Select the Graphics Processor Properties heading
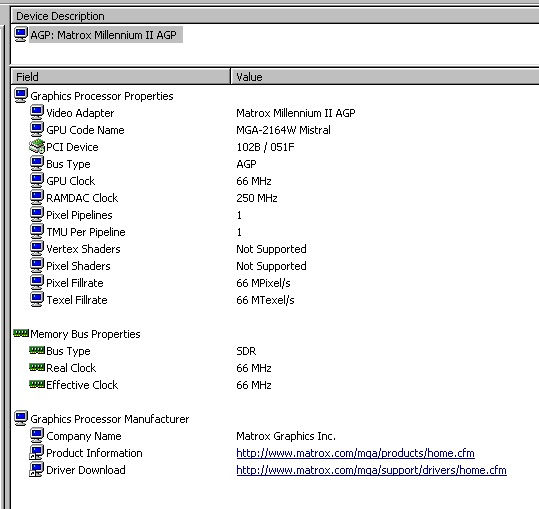 [x=102, y=96]
